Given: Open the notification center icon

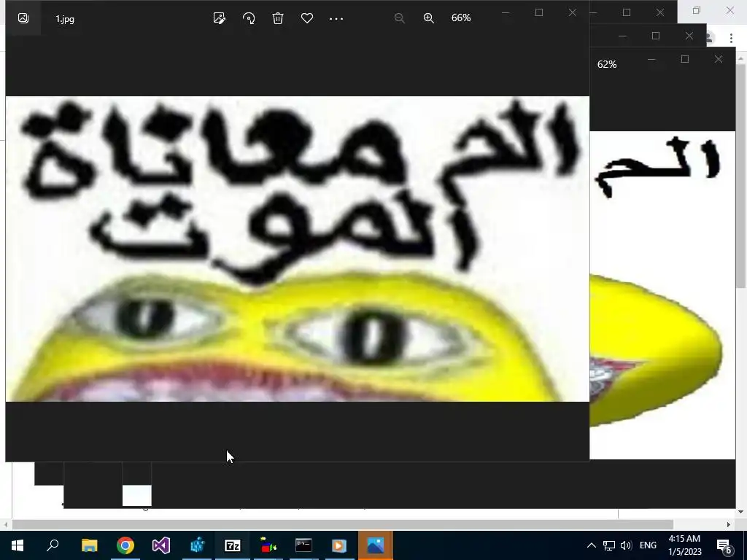Looking at the screenshot, I should (x=724, y=545).
